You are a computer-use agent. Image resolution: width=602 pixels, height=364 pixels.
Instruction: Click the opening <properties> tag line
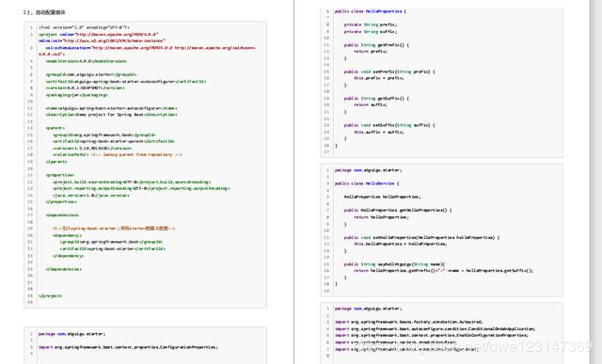pyautogui.click(x=60, y=175)
